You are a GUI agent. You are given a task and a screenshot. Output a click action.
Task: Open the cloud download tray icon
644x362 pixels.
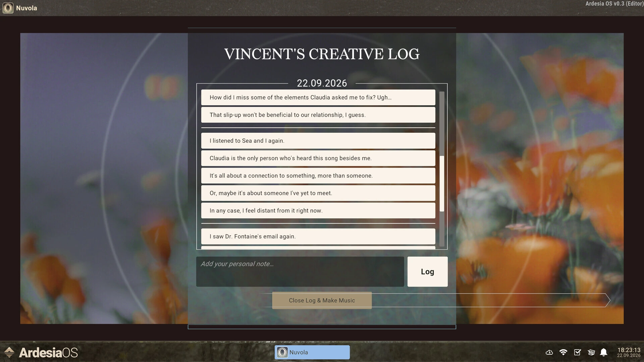point(549,352)
